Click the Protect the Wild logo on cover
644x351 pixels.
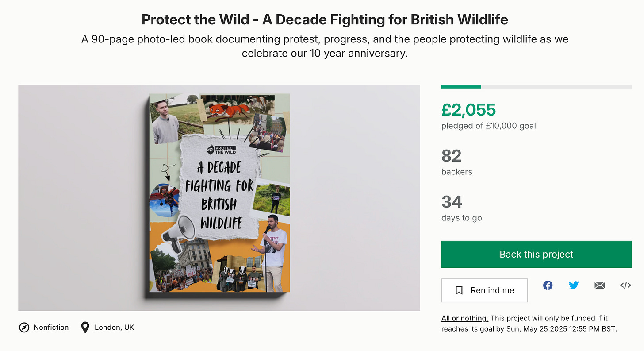click(222, 150)
